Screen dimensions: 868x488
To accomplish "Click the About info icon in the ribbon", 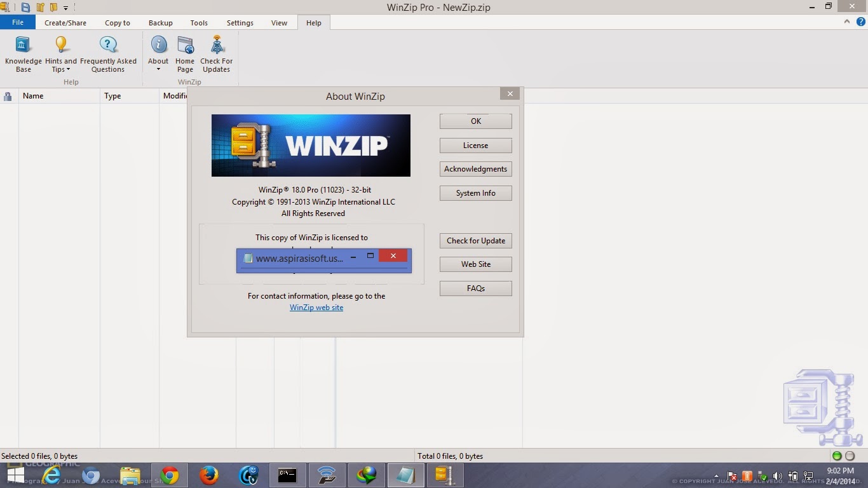I will (158, 45).
